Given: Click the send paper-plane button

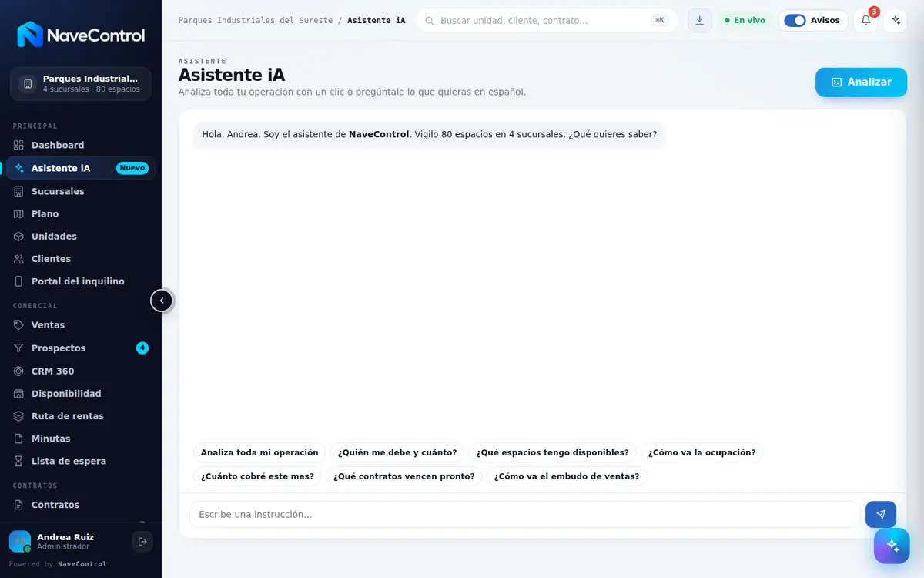Looking at the screenshot, I should coord(881,515).
